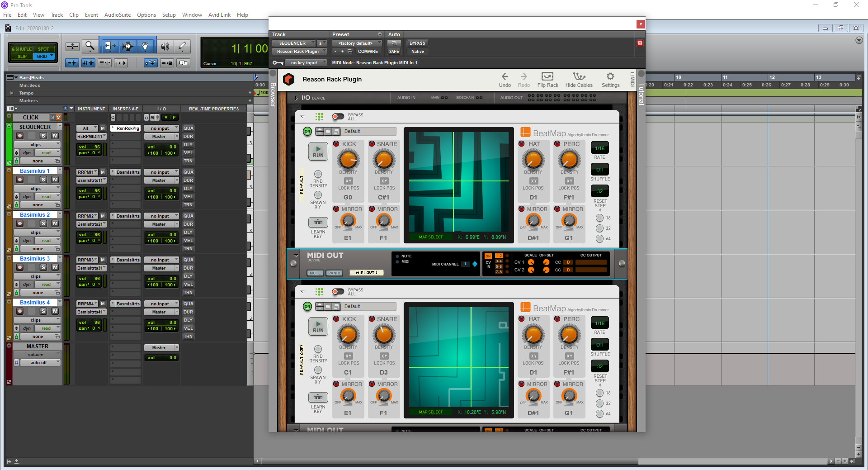Open the SEQUENCER track selector dropdown

293,43
